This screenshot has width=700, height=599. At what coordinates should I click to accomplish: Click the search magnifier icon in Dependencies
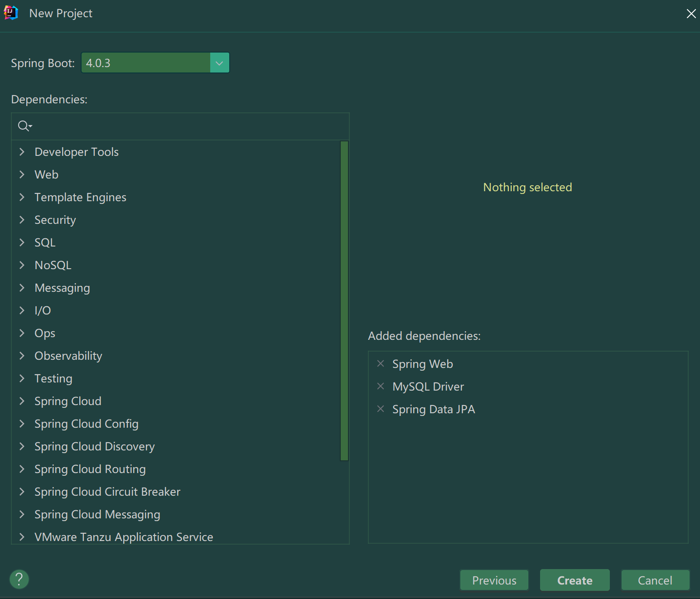point(24,126)
